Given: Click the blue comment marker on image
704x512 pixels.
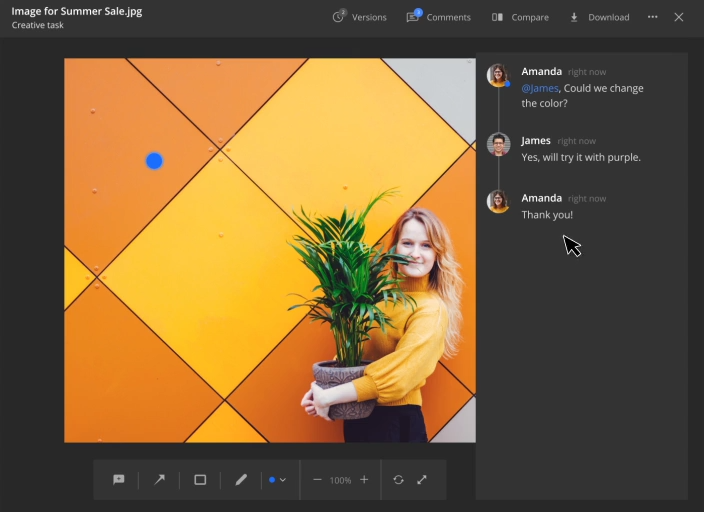Looking at the screenshot, I should (154, 161).
